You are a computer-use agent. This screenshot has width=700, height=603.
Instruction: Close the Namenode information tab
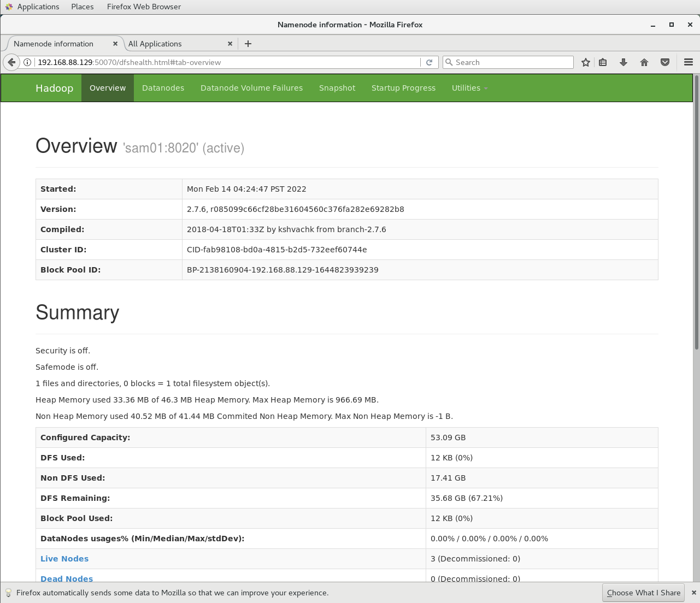click(x=115, y=44)
